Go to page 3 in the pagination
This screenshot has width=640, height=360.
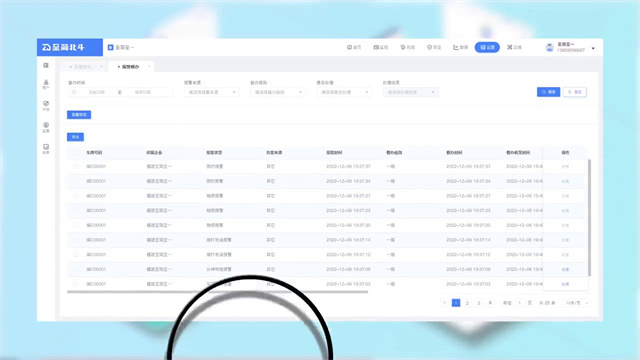(479, 303)
